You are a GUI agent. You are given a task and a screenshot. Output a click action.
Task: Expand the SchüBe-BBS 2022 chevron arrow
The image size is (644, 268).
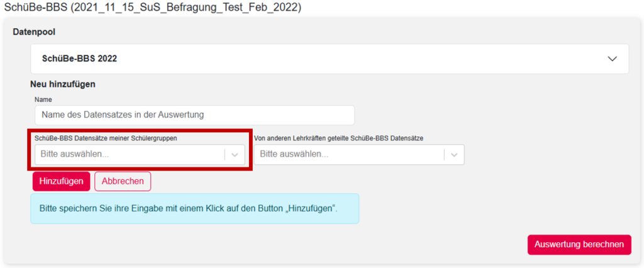(613, 59)
